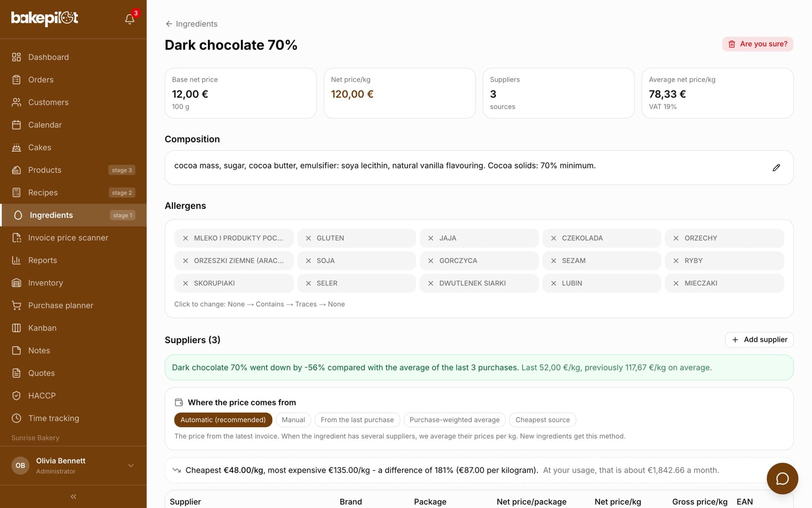
Task: Toggle the DWUTLENEK SIARKI allergen
Action: (479, 283)
